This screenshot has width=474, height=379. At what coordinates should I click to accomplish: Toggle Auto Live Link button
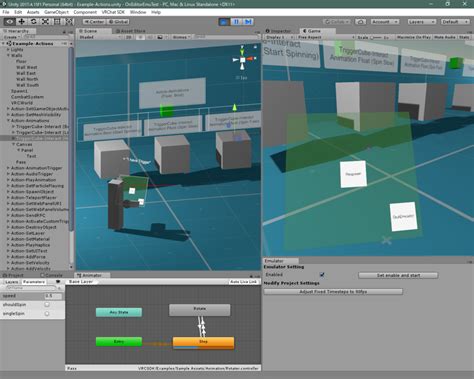pyautogui.click(x=244, y=282)
